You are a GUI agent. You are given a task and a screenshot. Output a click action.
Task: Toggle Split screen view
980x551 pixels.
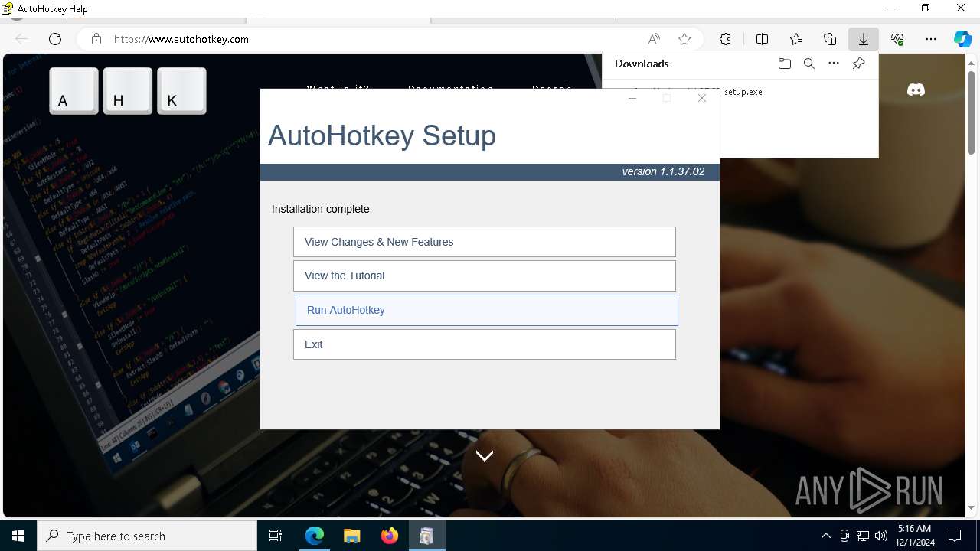point(762,39)
